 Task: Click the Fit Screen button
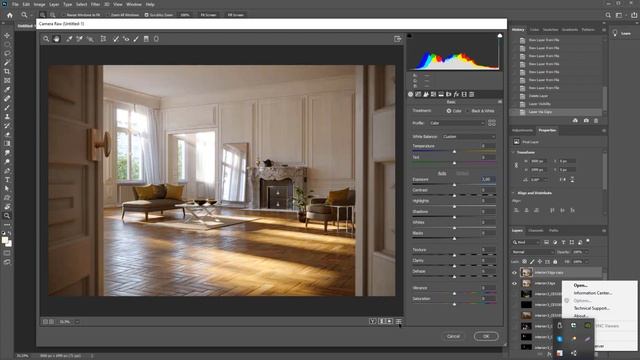(x=208, y=15)
